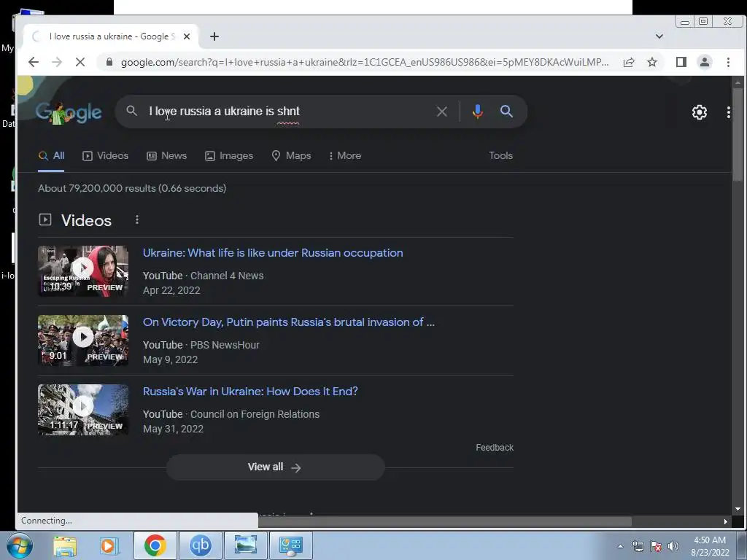The height and width of the screenshot is (560, 747).
Task: Click the page scrollbar down arrow
Action: (738, 508)
